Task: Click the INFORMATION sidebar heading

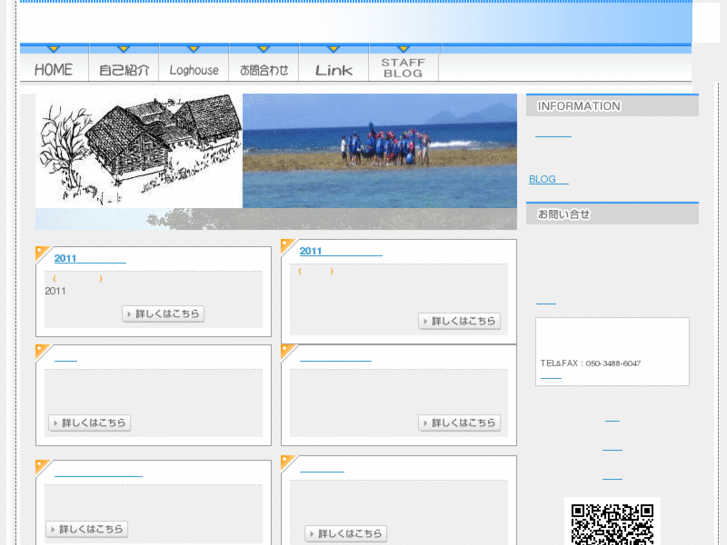Action: pyautogui.click(x=612, y=106)
